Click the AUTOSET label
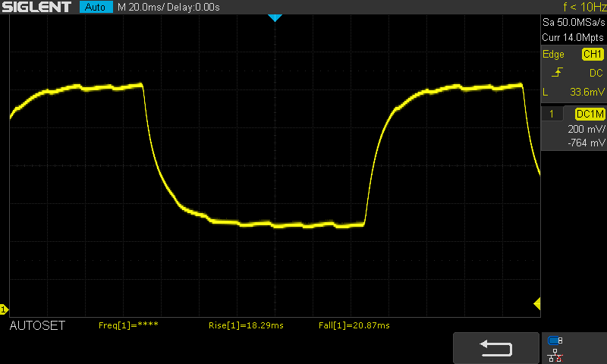 click(37, 326)
